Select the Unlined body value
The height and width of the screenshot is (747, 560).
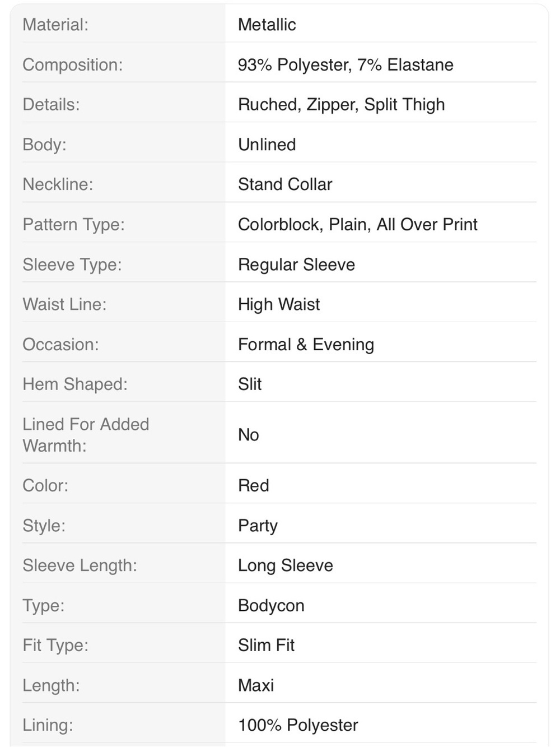tap(267, 145)
